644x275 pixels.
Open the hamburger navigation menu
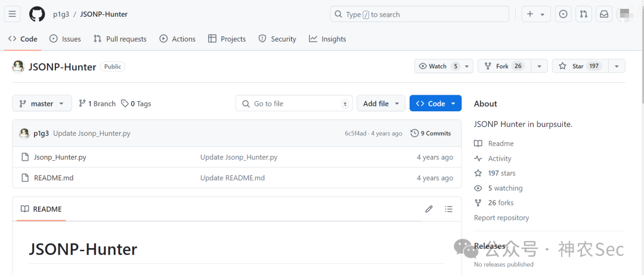coord(13,14)
